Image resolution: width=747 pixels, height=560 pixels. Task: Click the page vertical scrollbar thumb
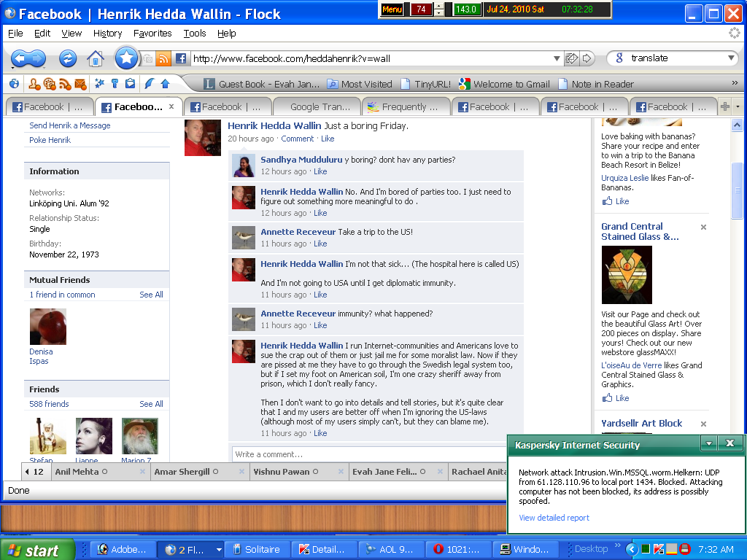click(737, 190)
